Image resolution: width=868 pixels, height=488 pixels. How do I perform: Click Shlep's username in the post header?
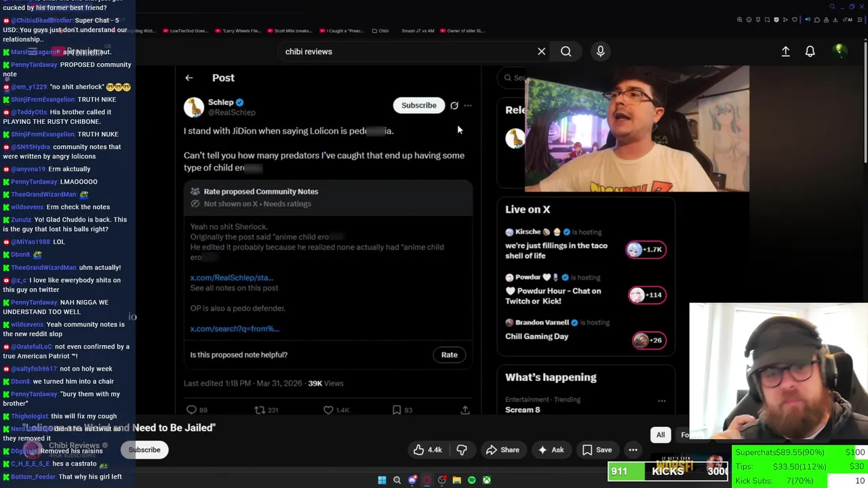(231, 113)
